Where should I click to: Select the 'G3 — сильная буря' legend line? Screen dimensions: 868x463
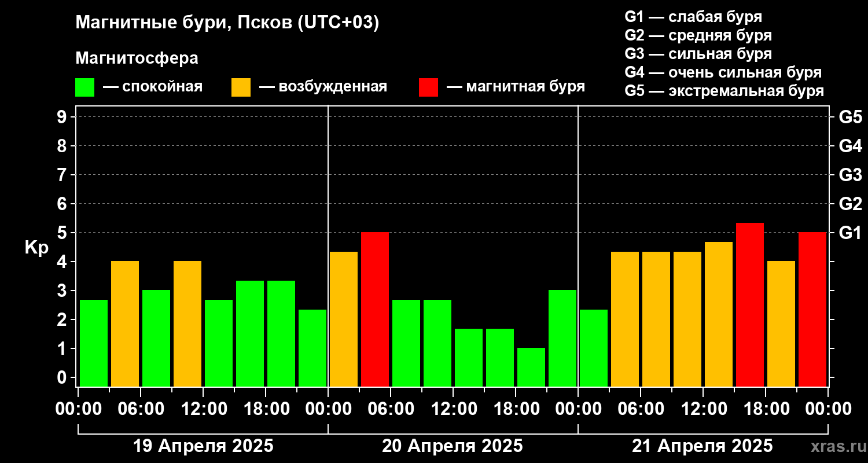tap(698, 54)
